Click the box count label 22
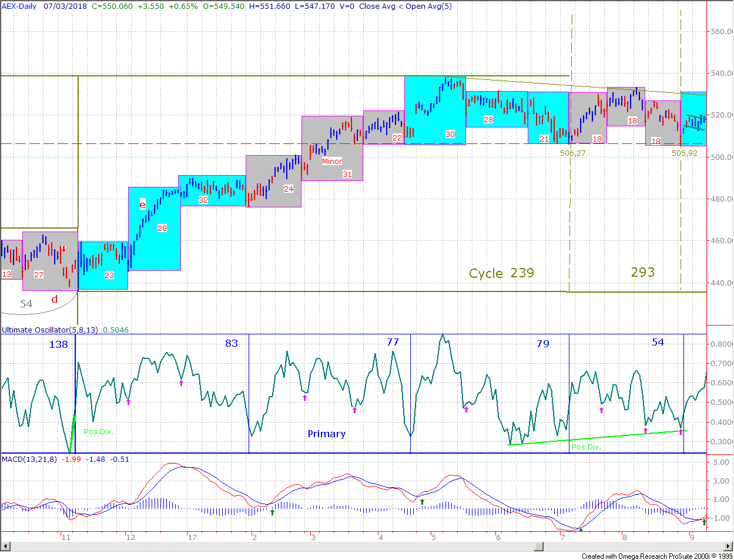 tap(397, 138)
